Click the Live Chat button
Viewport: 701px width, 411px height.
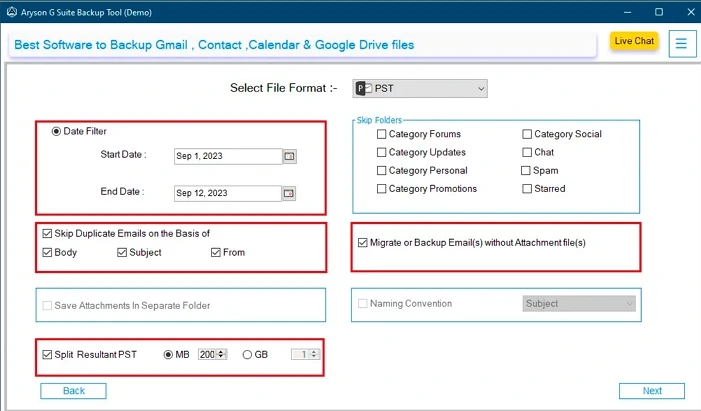pyautogui.click(x=633, y=41)
